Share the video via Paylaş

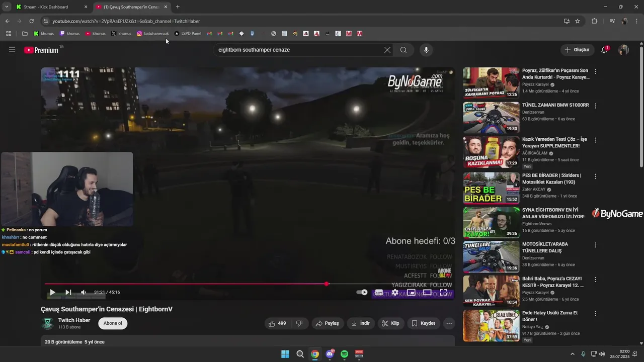tap(327, 323)
